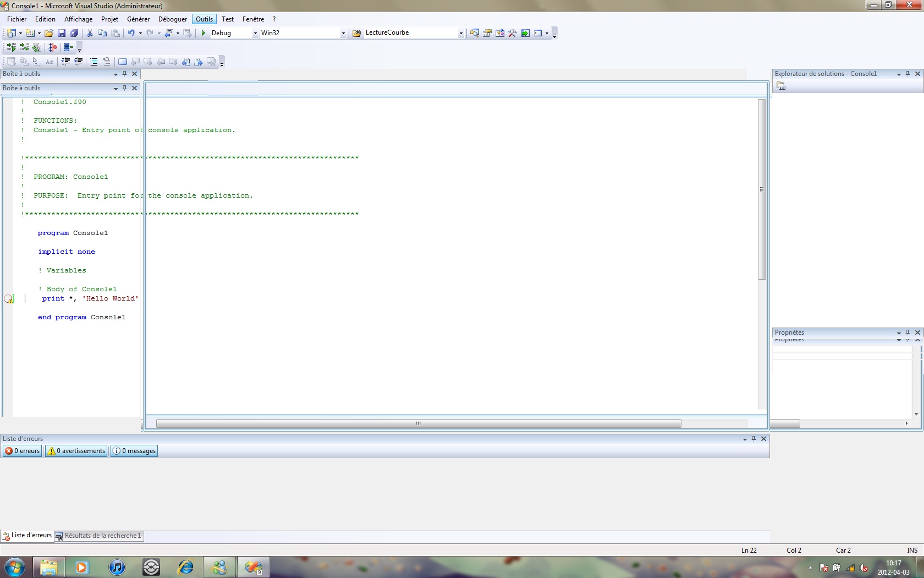Open Internet Explorer from the taskbar
The height and width of the screenshot is (578, 924).
point(185,567)
